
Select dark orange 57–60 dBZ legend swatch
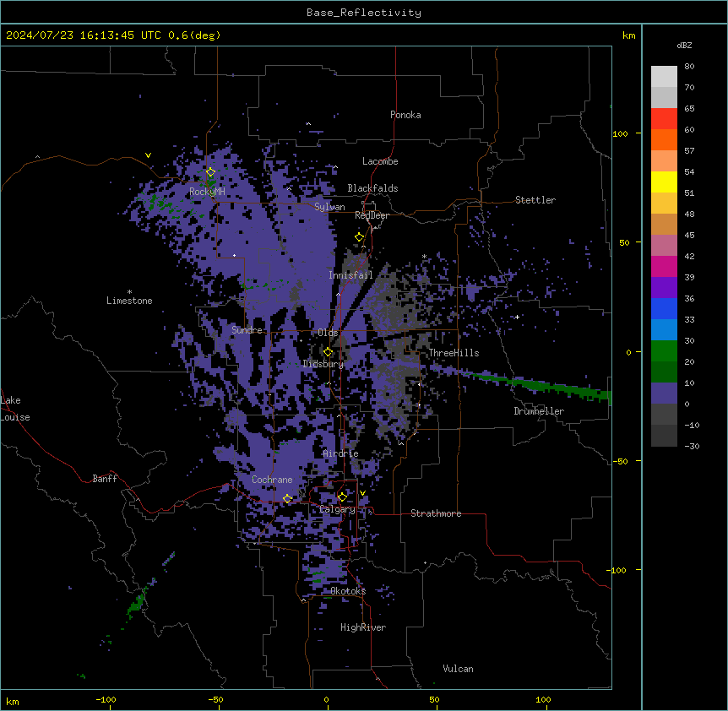point(664,139)
